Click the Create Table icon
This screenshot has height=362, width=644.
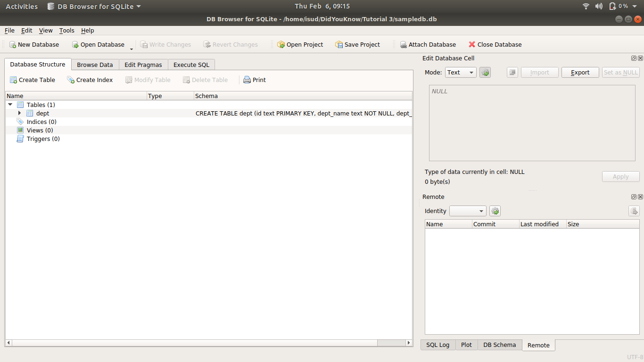[x=13, y=80]
